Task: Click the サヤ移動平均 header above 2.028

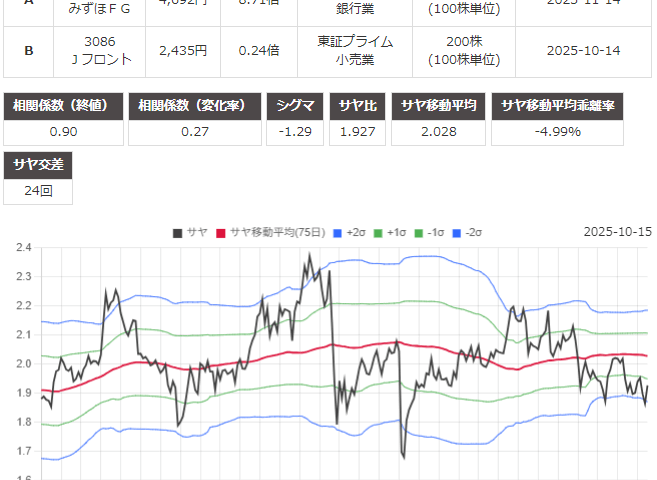Action: [443, 105]
